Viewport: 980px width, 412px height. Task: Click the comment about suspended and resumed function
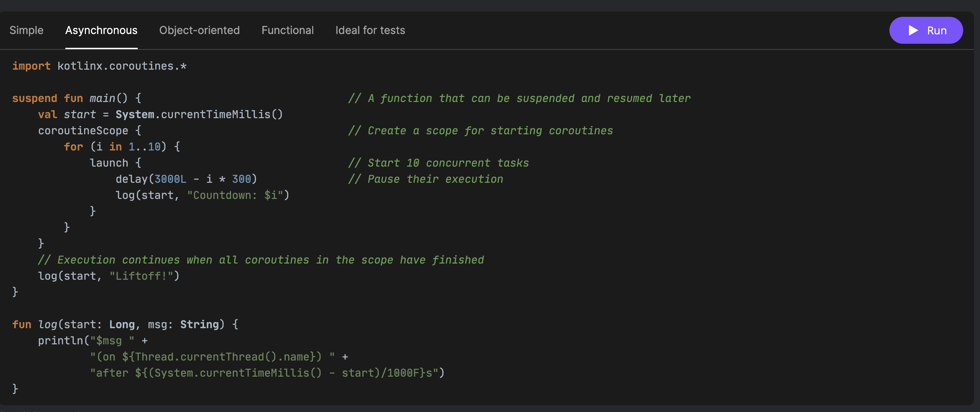click(519, 98)
